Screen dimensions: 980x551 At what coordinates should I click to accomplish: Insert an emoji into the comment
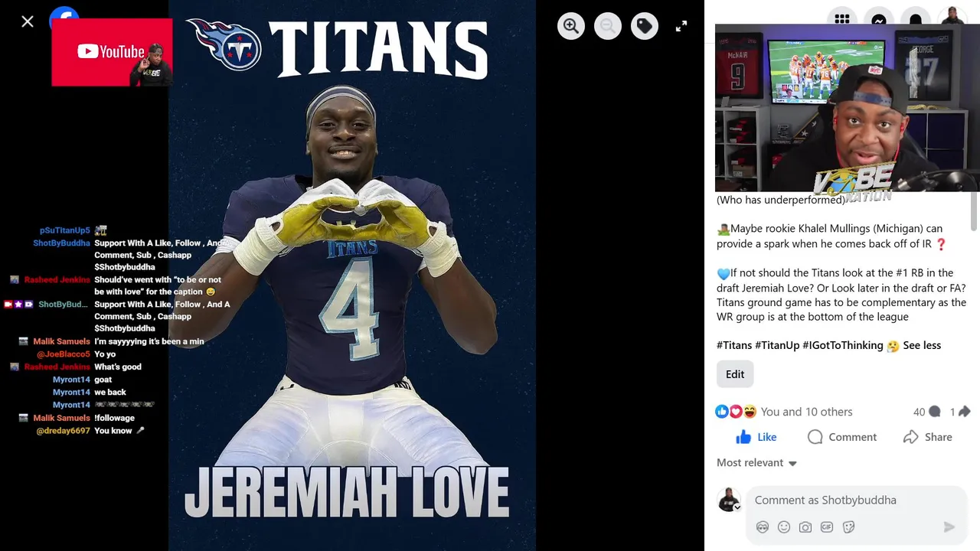pyautogui.click(x=784, y=527)
